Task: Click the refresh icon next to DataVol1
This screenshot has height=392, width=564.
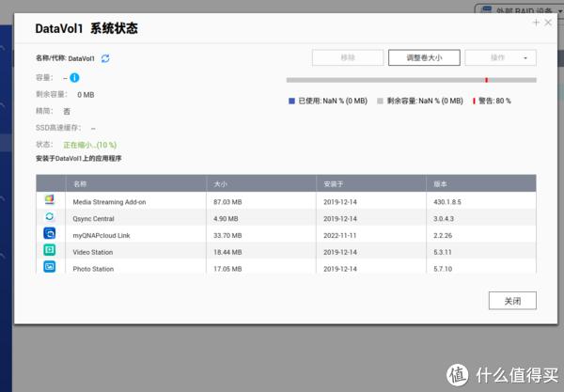Action: tap(105, 58)
